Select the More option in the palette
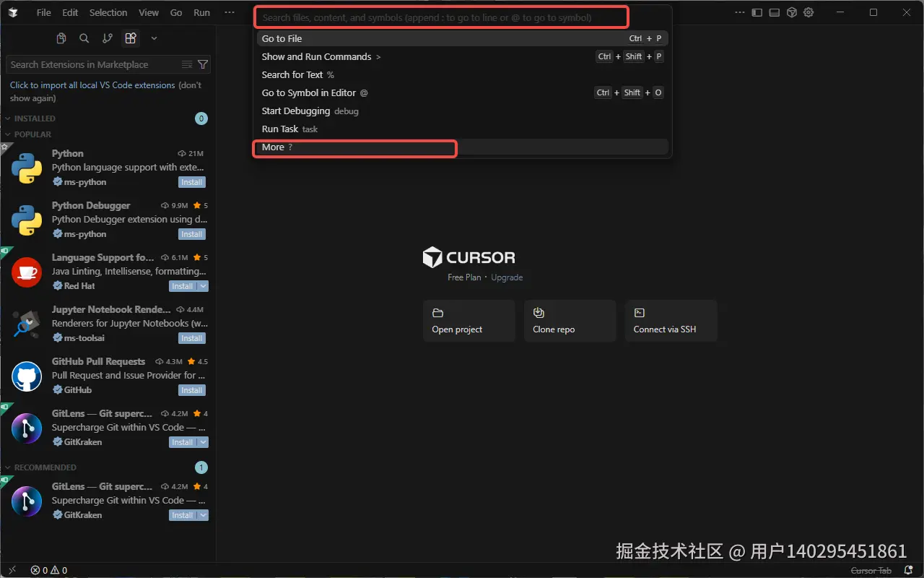The height and width of the screenshot is (578, 924). point(463,147)
